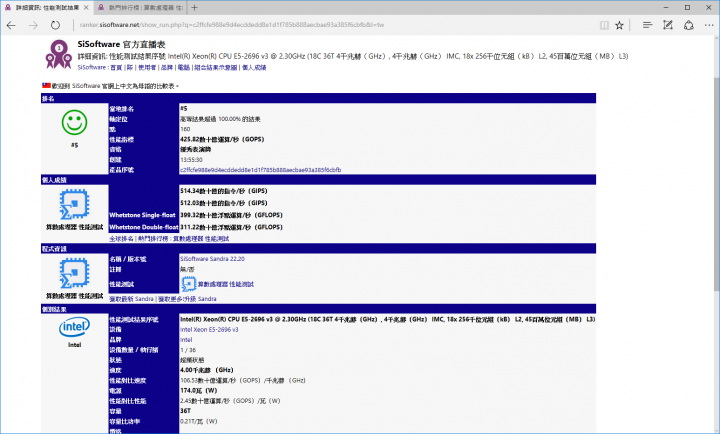Open the 熱門排行榜 processor arithmetic link
The height and width of the screenshot is (434, 720).
pyautogui.click(x=184, y=239)
